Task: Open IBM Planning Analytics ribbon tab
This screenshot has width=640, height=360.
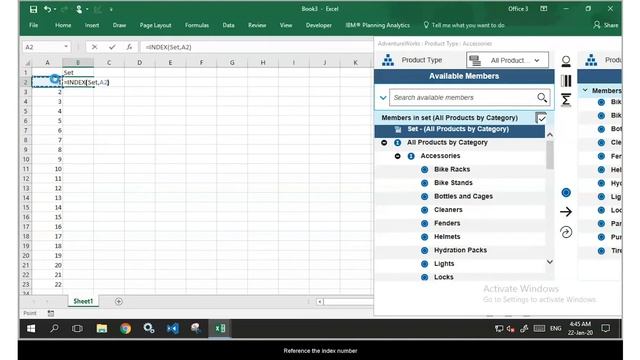Action: coord(378,25)
